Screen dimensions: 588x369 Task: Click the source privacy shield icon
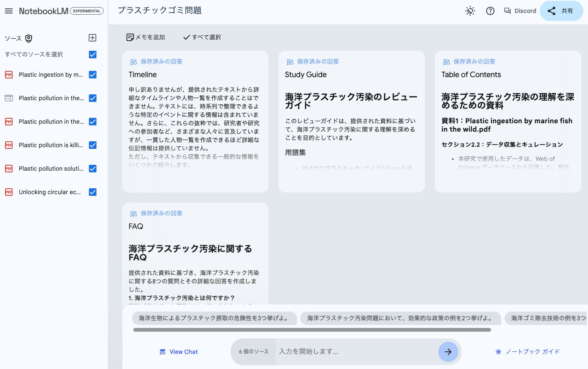tap(29, 39)
